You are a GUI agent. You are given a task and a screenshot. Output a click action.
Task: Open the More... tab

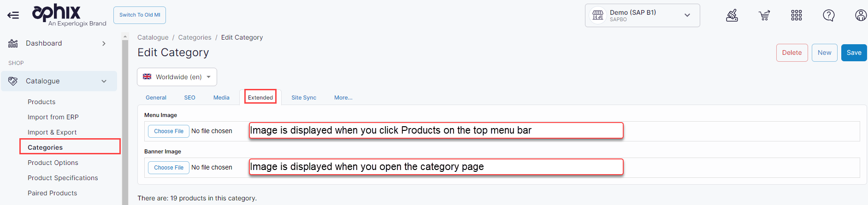tap(343, 98)
